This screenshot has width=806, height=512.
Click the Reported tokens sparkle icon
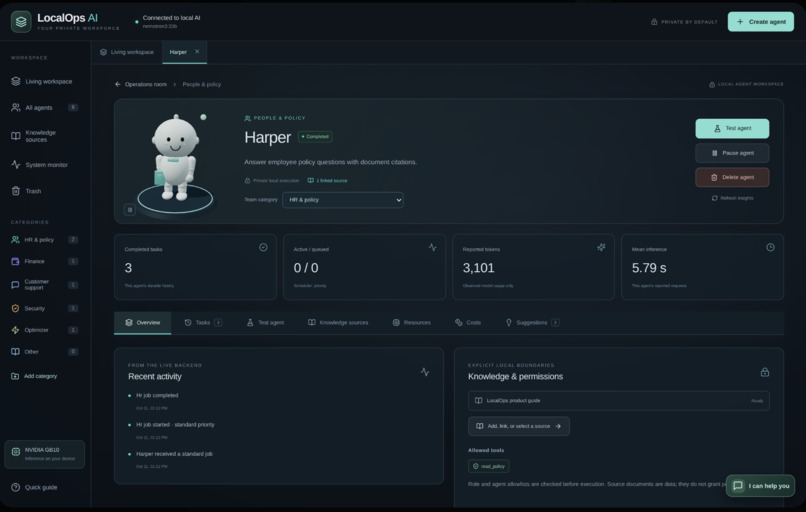pyautogui.click(x=601, y=247)
